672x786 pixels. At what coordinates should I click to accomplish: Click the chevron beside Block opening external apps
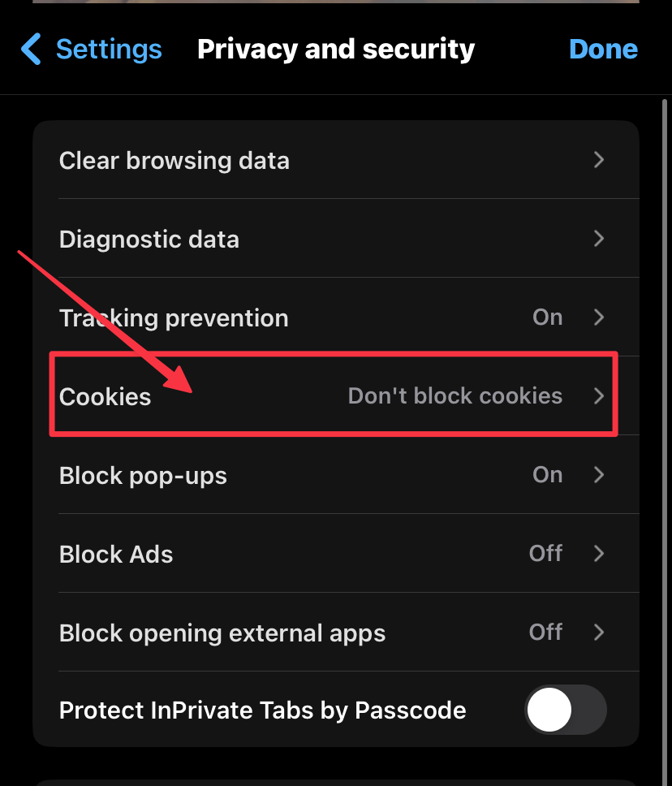(599, 633)
